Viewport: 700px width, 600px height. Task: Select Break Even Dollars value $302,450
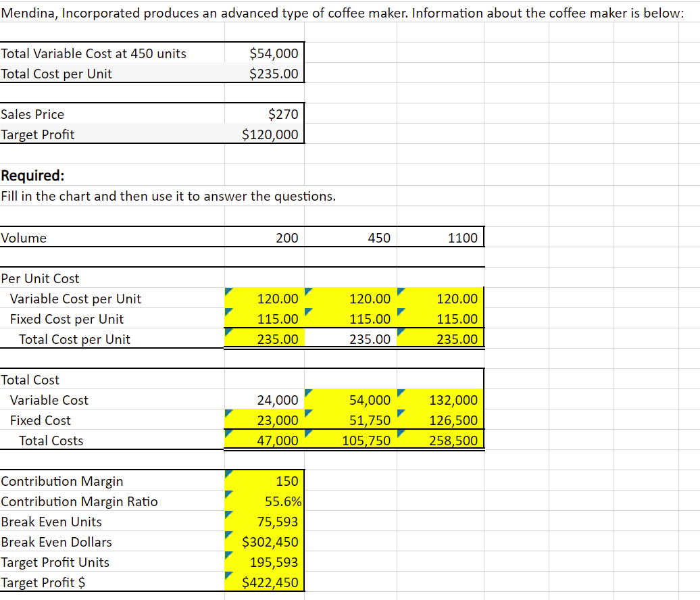coord(265,541)
